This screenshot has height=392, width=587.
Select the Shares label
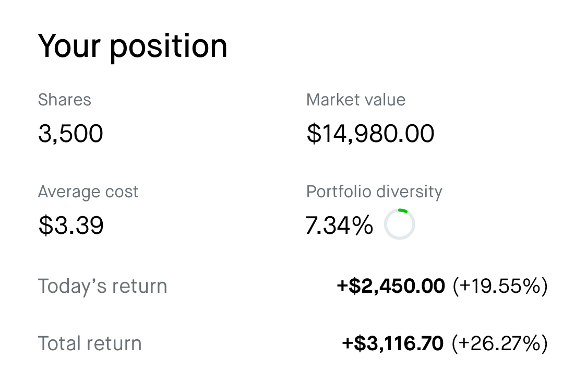pyautogui.click(x=65, y=100)
